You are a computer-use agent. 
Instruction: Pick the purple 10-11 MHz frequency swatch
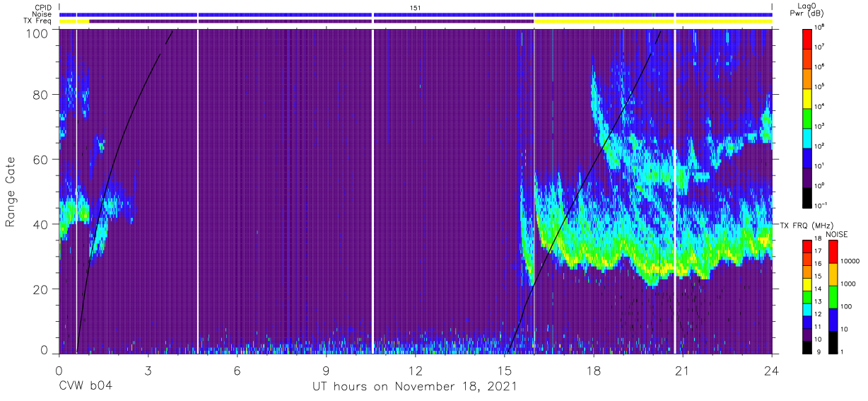tap(808, 335)
